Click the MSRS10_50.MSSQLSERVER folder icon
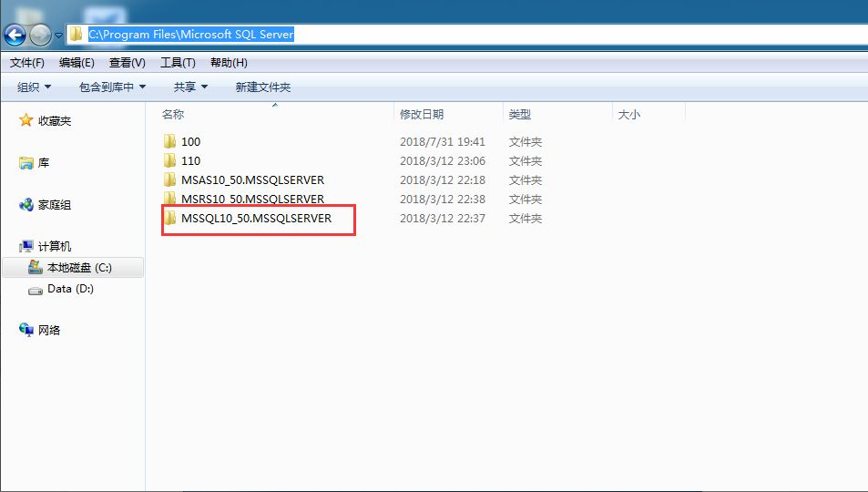 [x=170, y=198]
